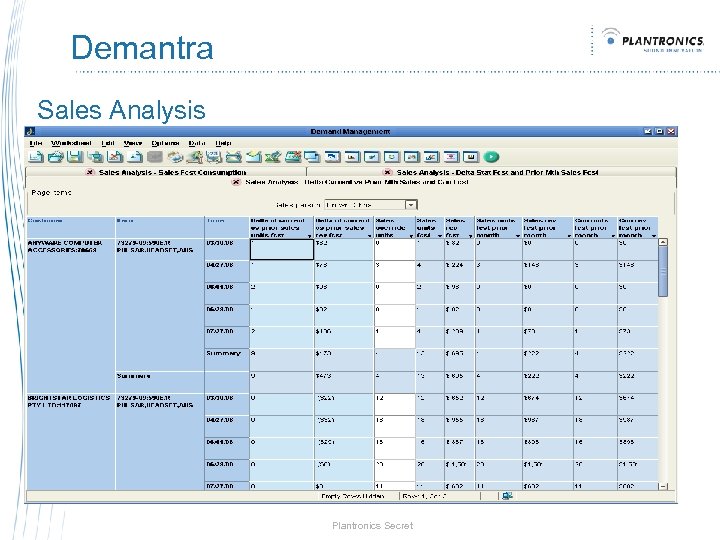The width and height of the screenshot is (720, 540).
Task: Open the Sales person dropdown
Action: [x=411, y=205]
